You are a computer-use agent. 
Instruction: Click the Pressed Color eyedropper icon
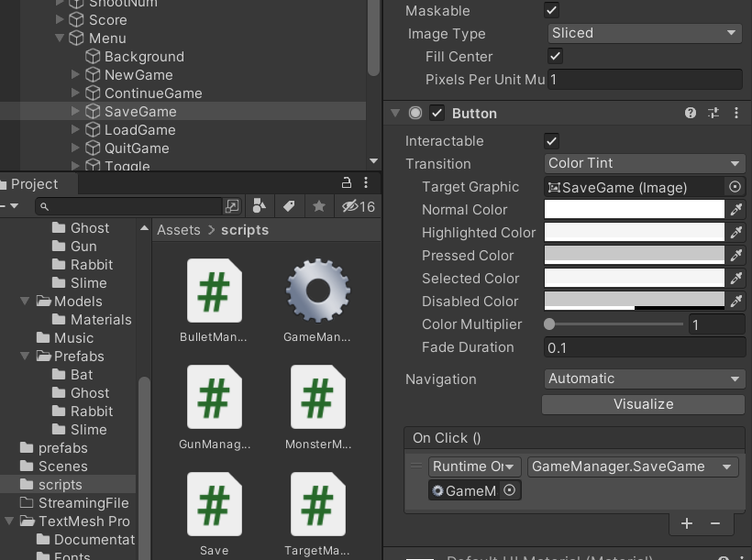click(736, 256)
